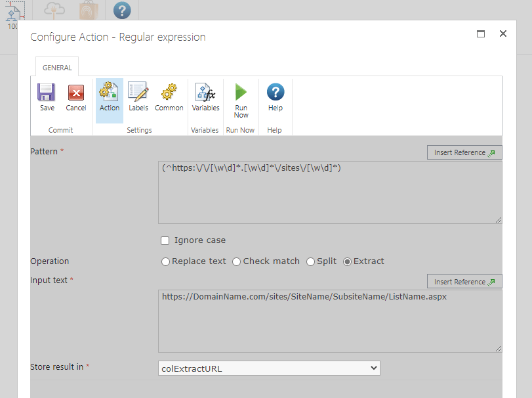Image resolution: width=532 pixels, height=398 pixels.
Task: Select the Extract operation radio button
Action: tap(348, 261)
